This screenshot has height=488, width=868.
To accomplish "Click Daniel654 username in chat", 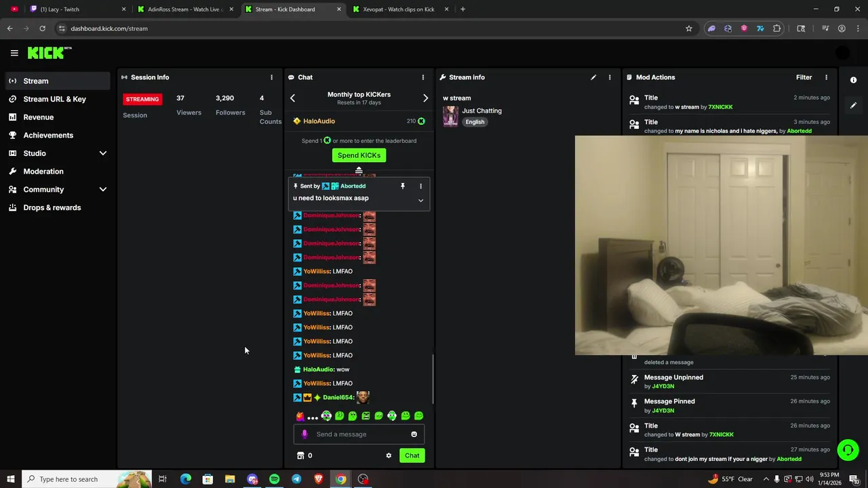I will 338,397.
